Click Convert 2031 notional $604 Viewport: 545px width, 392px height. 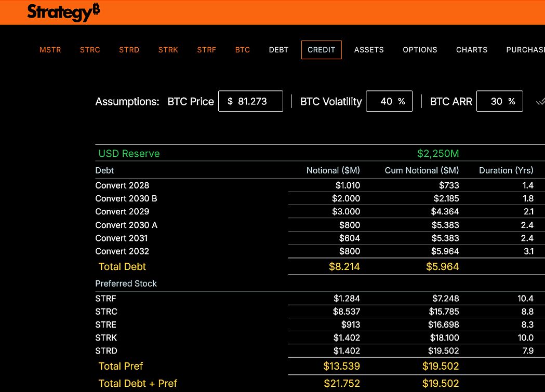click(350, 238)
